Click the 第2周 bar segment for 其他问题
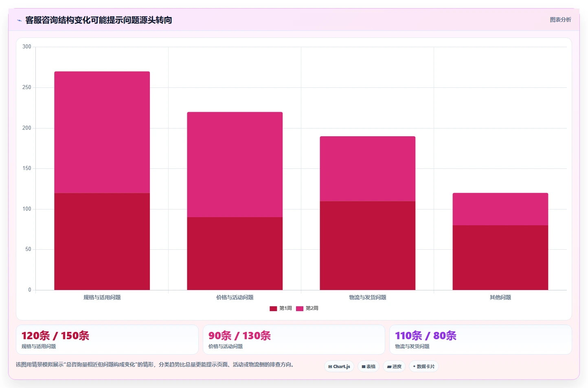 click(500, 209)
